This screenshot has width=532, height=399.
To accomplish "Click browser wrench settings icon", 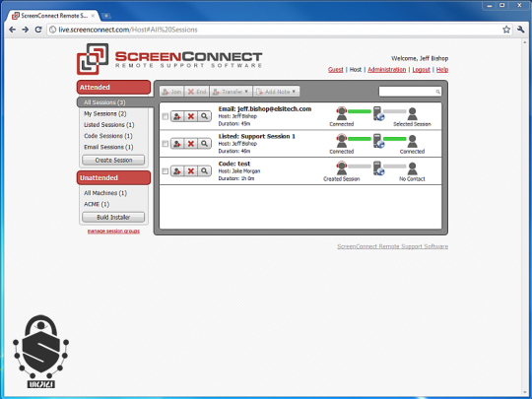I will click(x=521, y=30).
